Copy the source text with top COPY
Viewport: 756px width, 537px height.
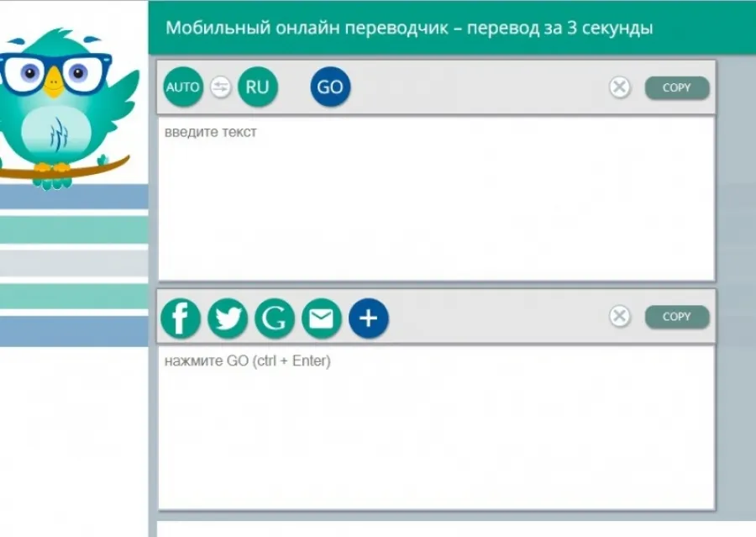[x=677, y=87]
